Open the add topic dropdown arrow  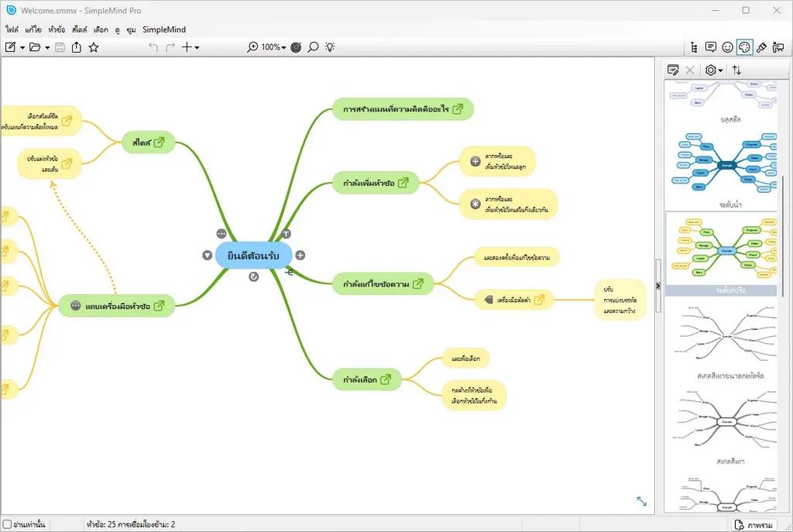click(197, 47)
